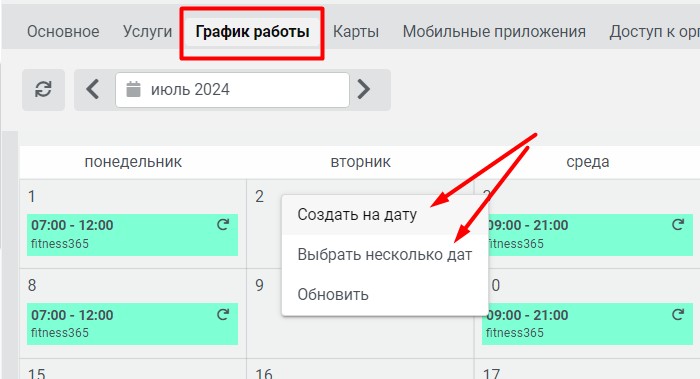The width and height of the screenshot is (700, 379).
Task: Open the июль 2024 month picker
Action: pyautogui.click(x=232, y=90)
